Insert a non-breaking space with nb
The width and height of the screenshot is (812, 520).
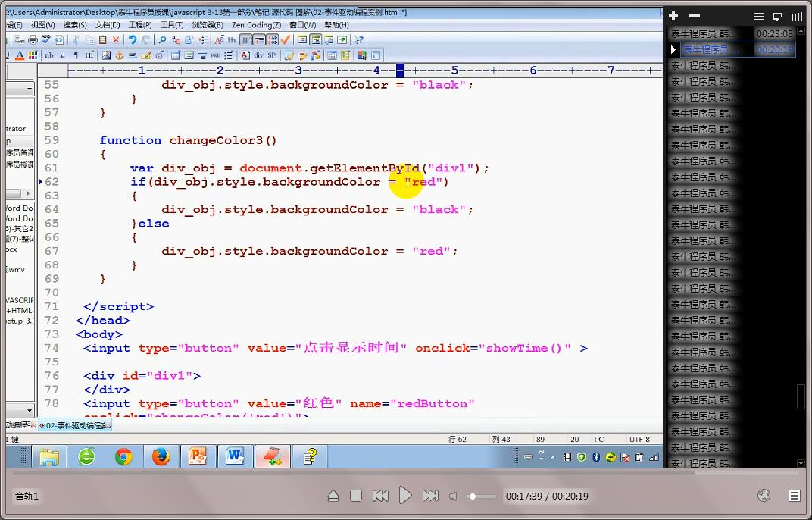(49, 55)
